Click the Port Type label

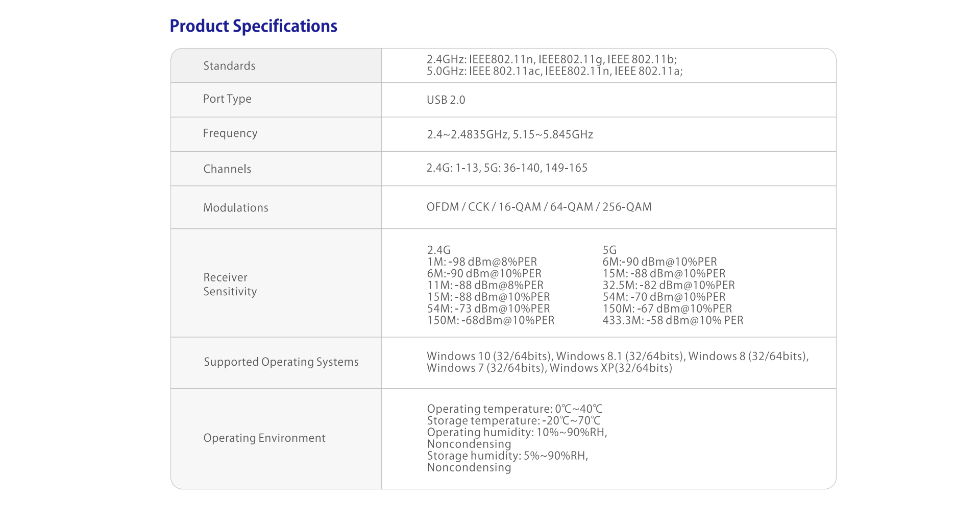pos(227,99)
